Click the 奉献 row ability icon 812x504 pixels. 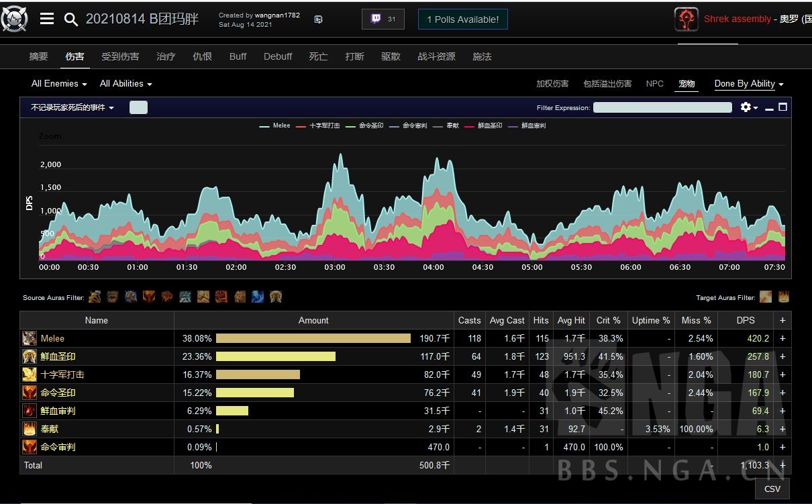tap(30, 429)
